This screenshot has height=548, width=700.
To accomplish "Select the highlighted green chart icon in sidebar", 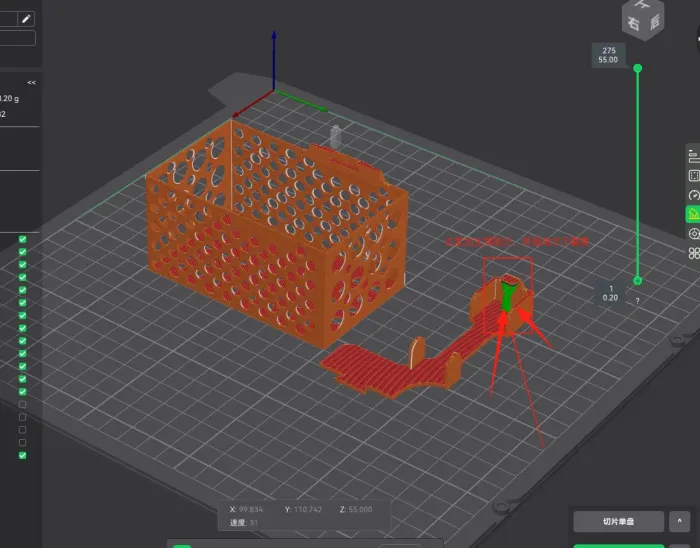I will 693,214.
